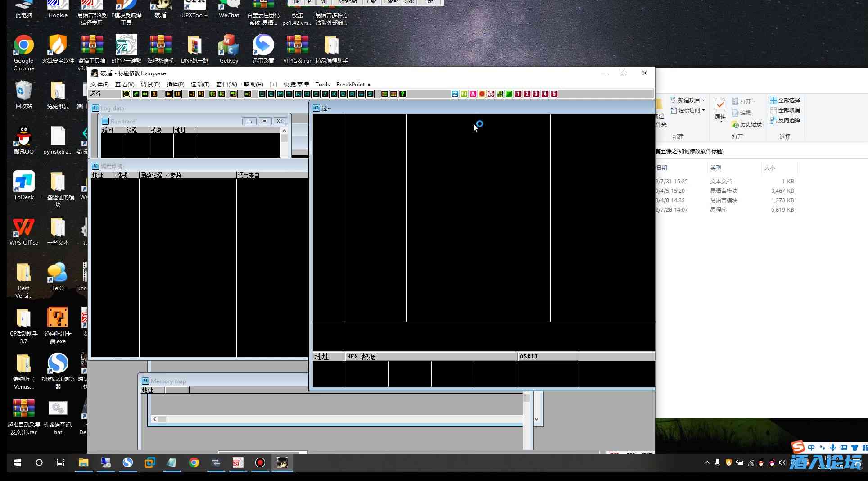Expand the 新建项目 dropdown in Explorer
868x481 pixels.
(703, 100)
